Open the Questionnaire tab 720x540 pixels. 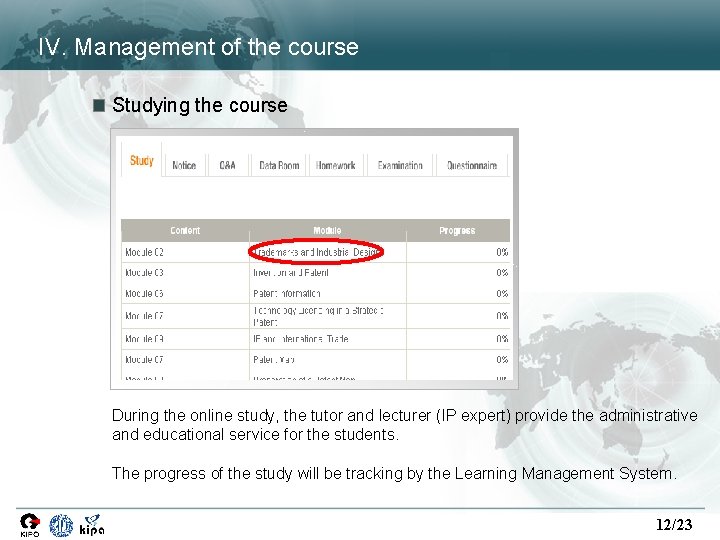coord(472,165)
